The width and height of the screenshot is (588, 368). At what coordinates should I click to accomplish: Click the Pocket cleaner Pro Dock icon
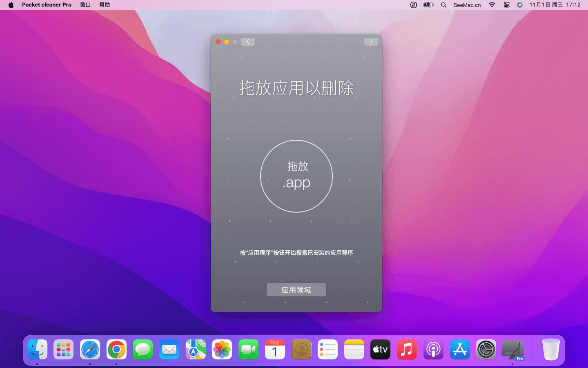pos(512,350)
